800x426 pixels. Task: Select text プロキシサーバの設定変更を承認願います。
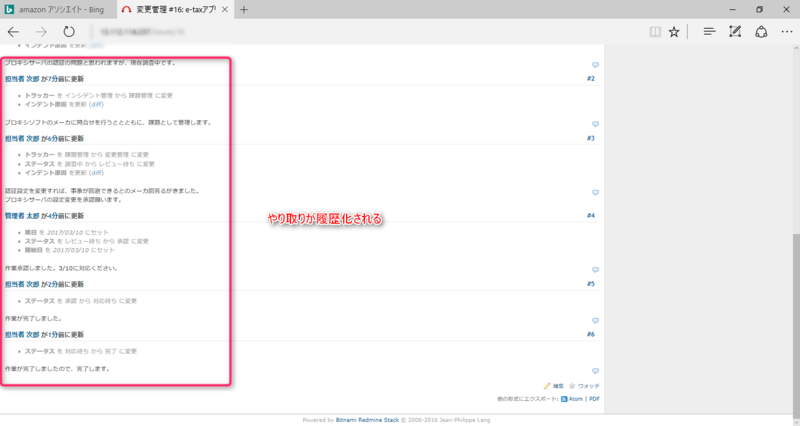coord(63,199)
